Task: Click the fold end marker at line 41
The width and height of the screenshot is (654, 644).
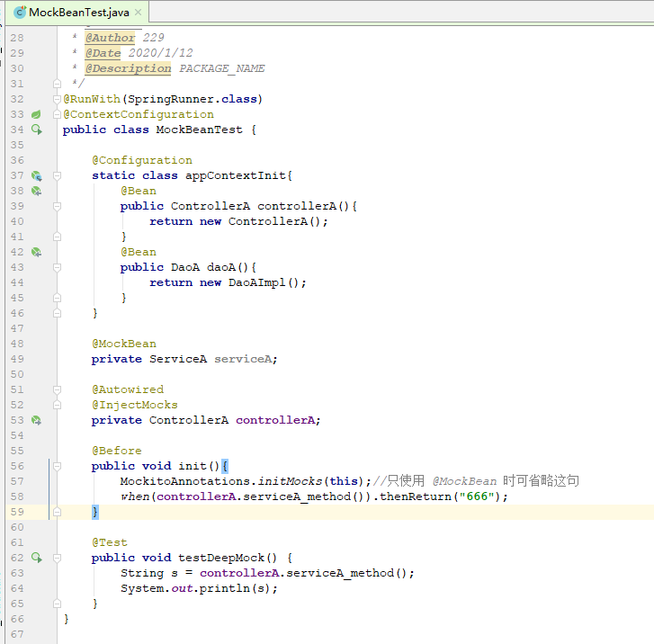Action: pyautogui.click(x=58, y=237)
